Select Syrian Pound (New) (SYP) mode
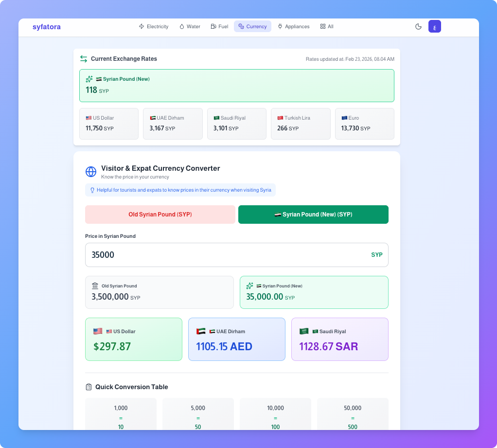The width and height of the screenshot is (497, 448). (x=313, y=215)
